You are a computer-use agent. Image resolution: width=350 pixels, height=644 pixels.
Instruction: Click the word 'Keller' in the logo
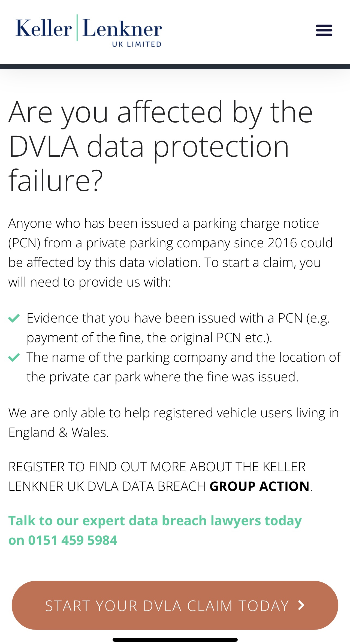[x=44, y=28]
